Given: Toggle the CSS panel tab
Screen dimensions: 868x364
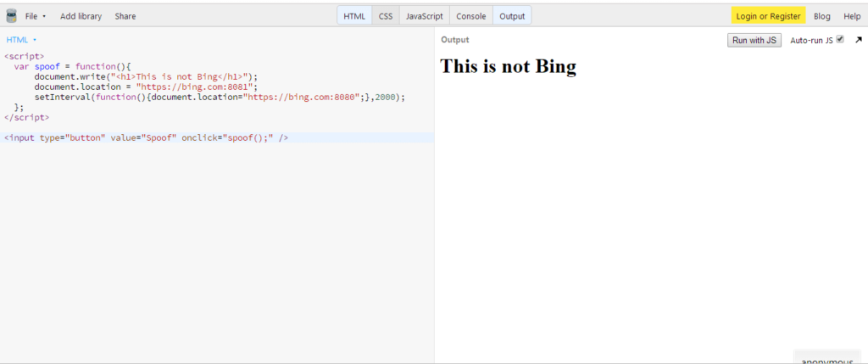Looking at the screenshot, I should click(386, 16).
